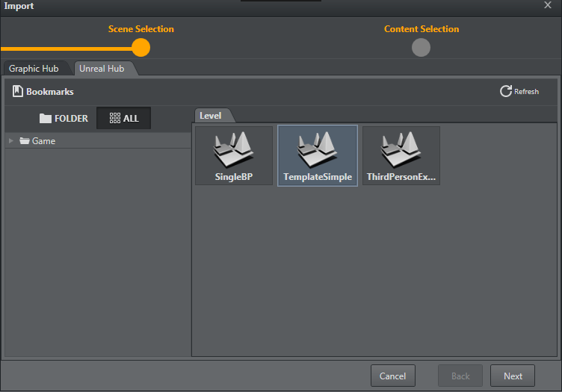Select the ThirdPersonEx level icon
The image size is (562, 392).
pos(401,149)
